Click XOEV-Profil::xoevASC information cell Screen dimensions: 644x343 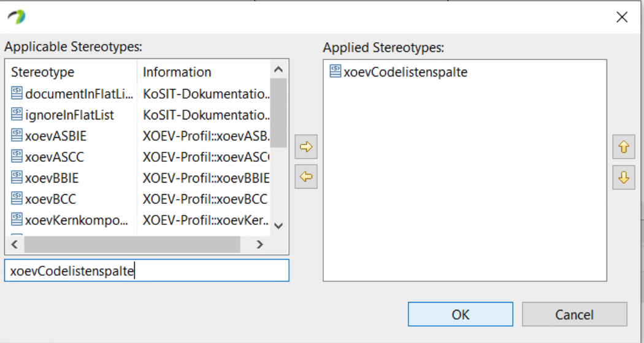click(206, 157)
